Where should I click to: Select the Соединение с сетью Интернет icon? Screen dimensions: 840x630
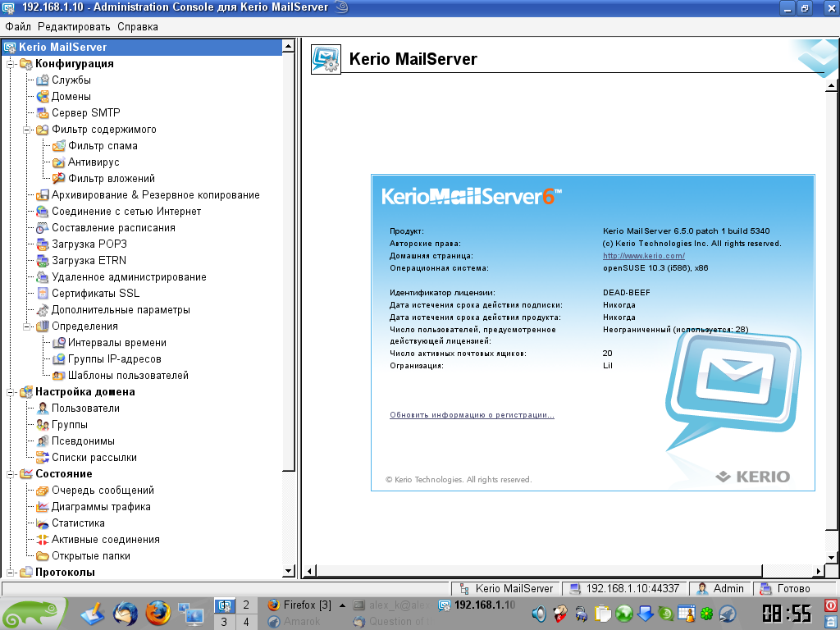[x=43, y=212]
